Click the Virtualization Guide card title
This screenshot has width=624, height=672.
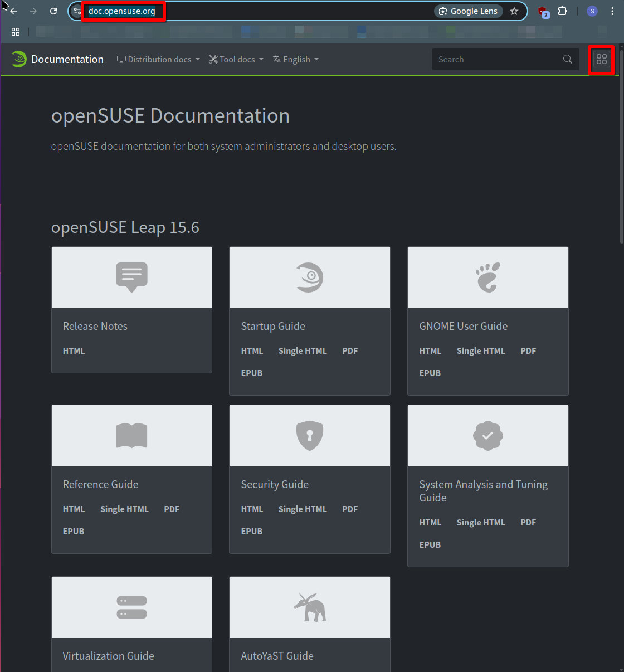[109, 656]
